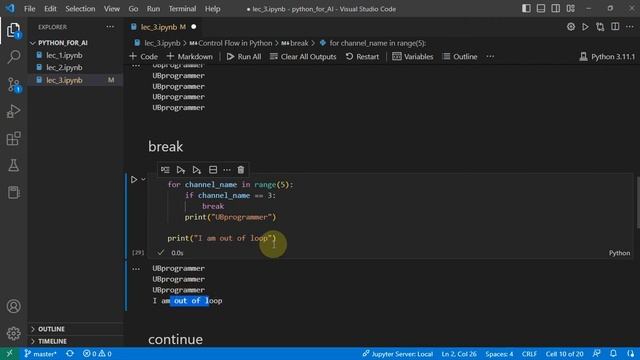Customize layout icon in title bar
The height and width of the screenshot is (360, 640).
click(x=571, y=9)
